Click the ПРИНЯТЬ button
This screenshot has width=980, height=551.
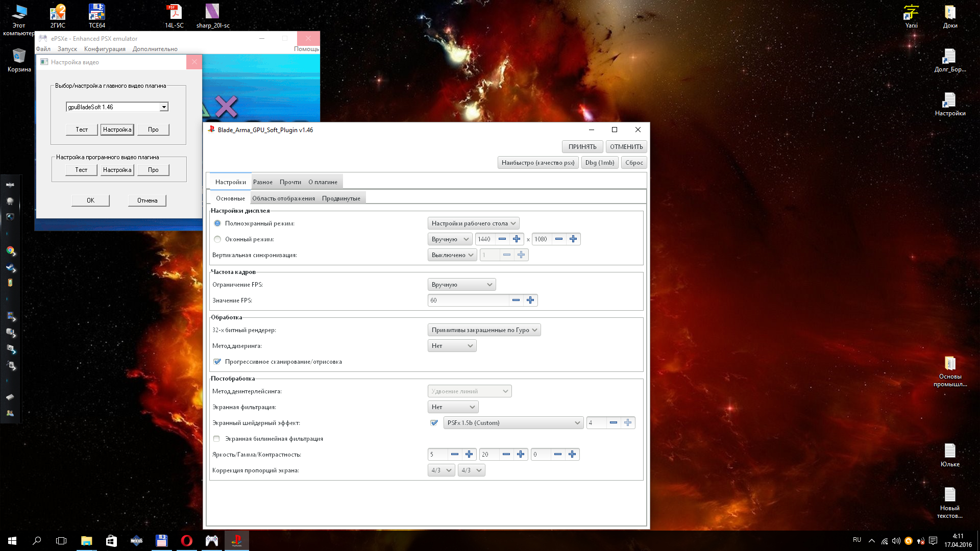tap(582, 147)
